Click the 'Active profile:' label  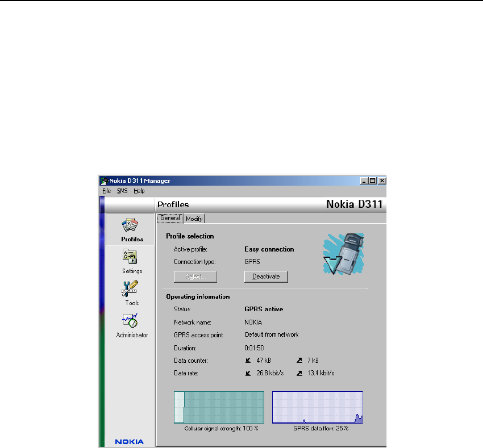(190, 249)
